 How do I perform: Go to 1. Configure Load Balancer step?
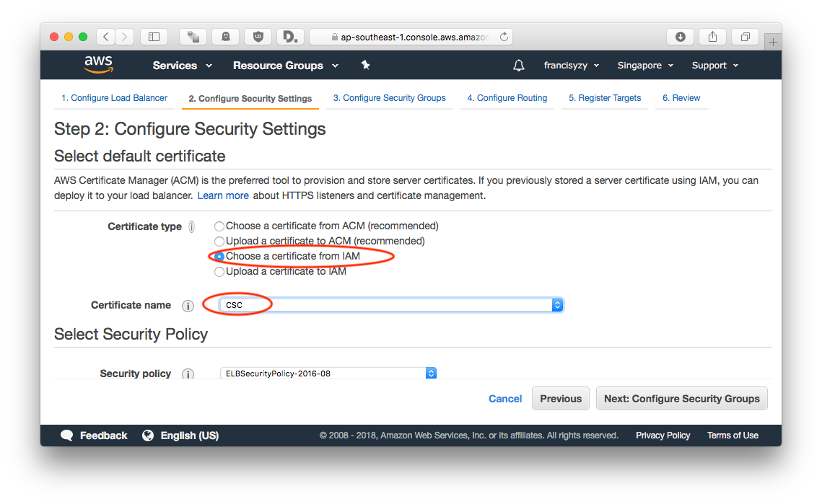[114, 98]
